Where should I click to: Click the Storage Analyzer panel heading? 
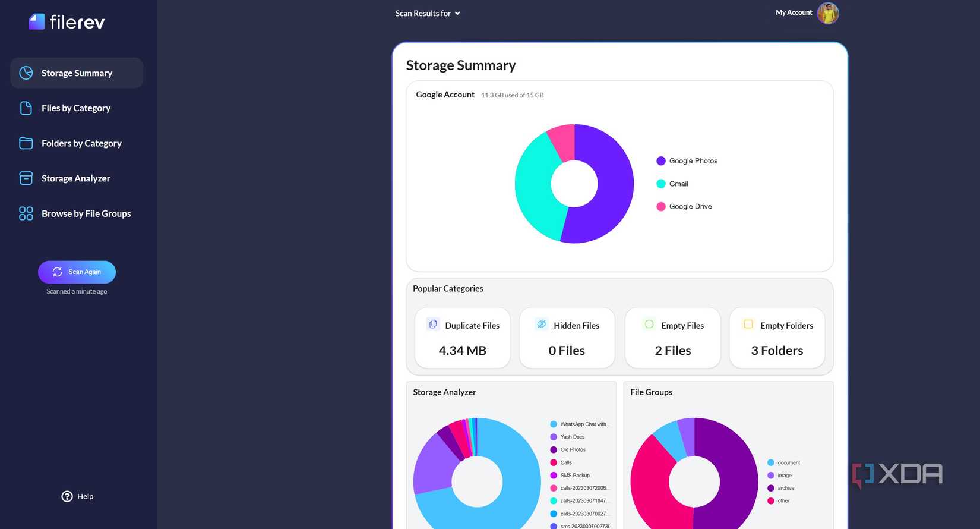444,392
